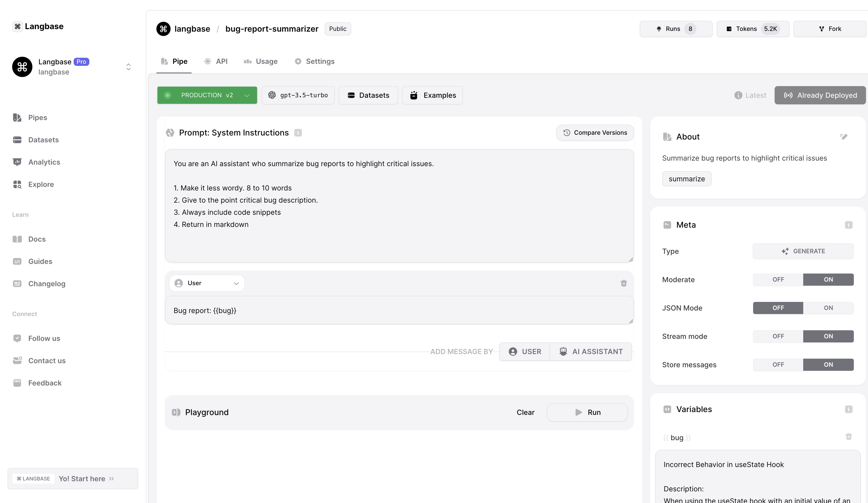The height and width of the screenshot is (503, 868).
Task: Click the Compare Versions button
Action: pos(594,133)
